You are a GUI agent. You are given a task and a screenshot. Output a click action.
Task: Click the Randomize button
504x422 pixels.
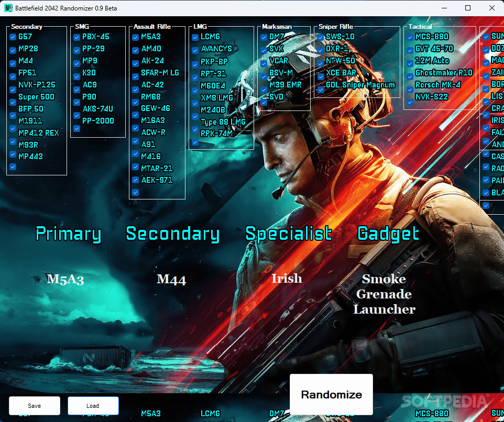click(332, 394)
